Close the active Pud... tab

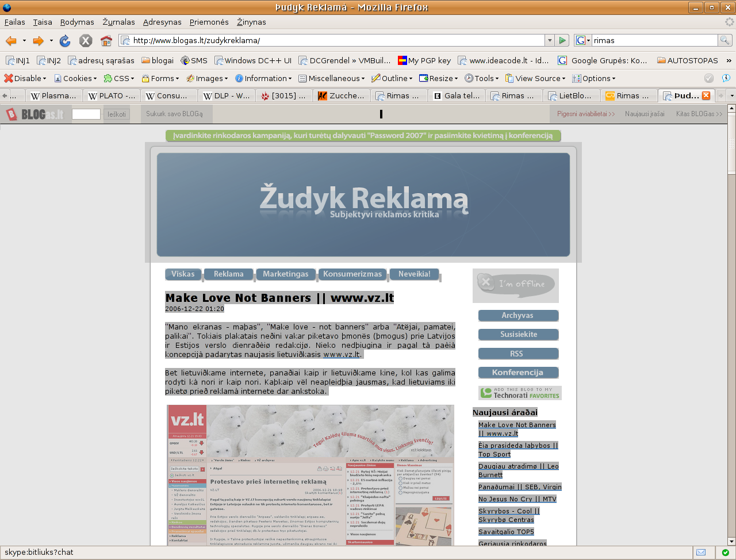pos(706,95)
